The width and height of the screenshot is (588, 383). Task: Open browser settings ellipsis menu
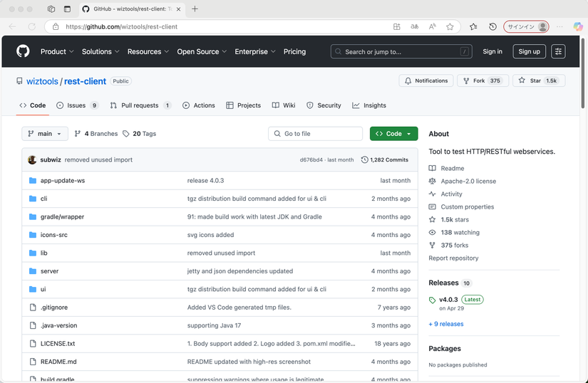[x=559, y=26]
